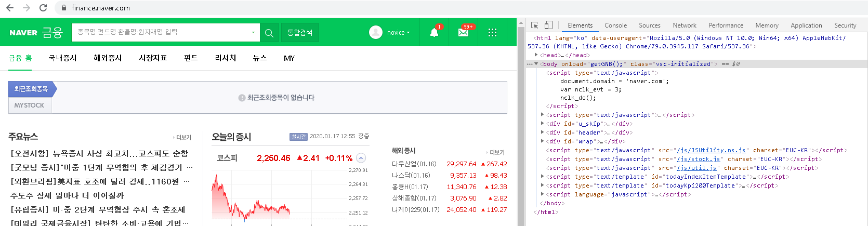Image resolution: width=868 pixels, height=226 pixels.
Task: Open the notification bell
Action: point(434,33)
